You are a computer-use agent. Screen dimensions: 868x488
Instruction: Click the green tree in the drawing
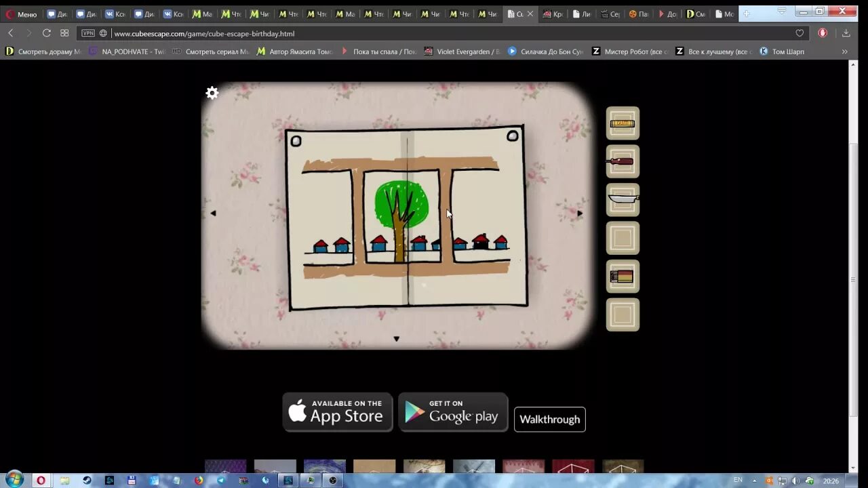click(x=401, y=205)
